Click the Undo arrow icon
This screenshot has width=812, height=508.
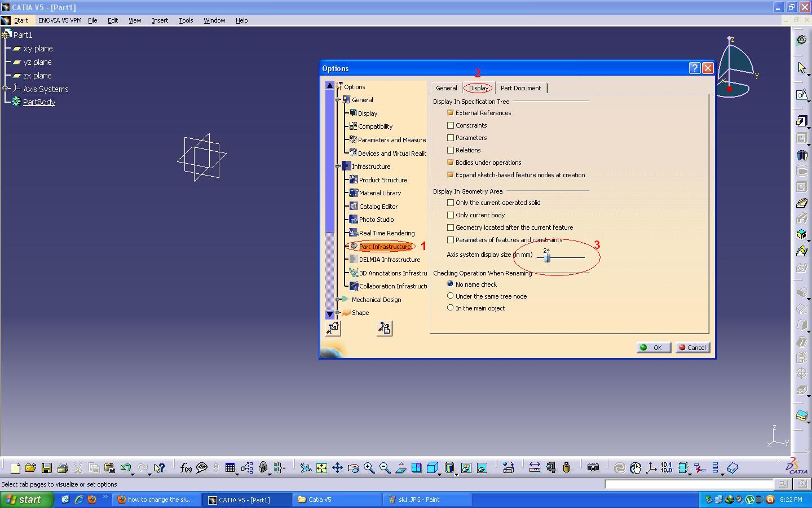coord(125,467)
